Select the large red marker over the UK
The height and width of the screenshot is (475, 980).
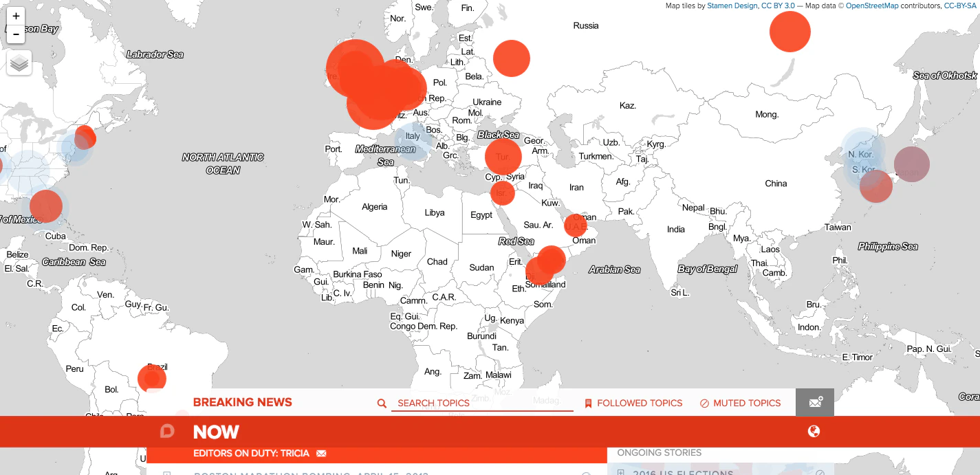(x=355, y=69)
